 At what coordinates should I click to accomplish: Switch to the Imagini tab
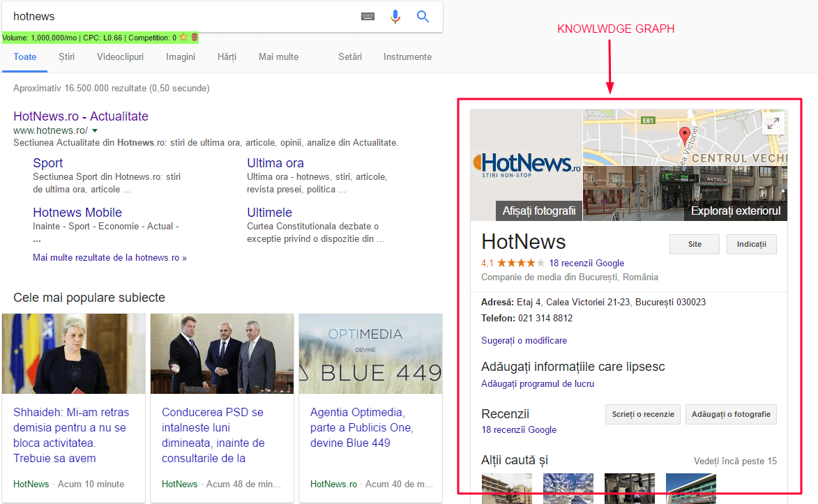tap(181, 57)
